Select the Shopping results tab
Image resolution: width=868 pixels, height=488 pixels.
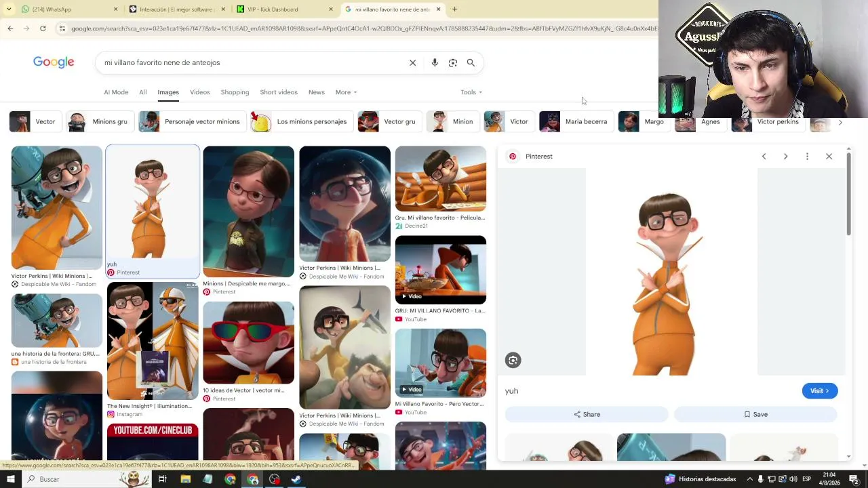pyautogui.click(x=235, y=92)
